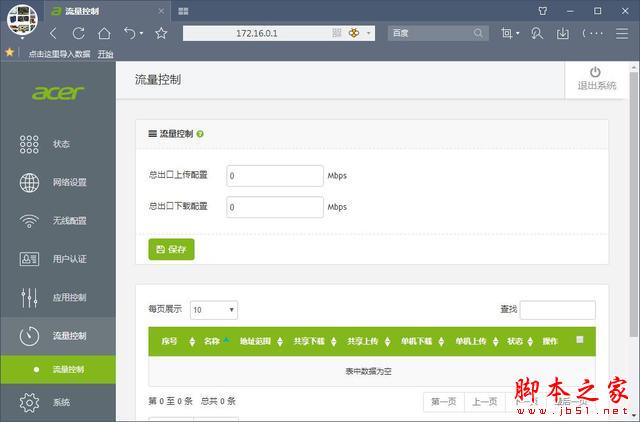This screenshot has height=422, width=640.
Task: Click the page vertical scrollbar
Action: click(633, 204)
